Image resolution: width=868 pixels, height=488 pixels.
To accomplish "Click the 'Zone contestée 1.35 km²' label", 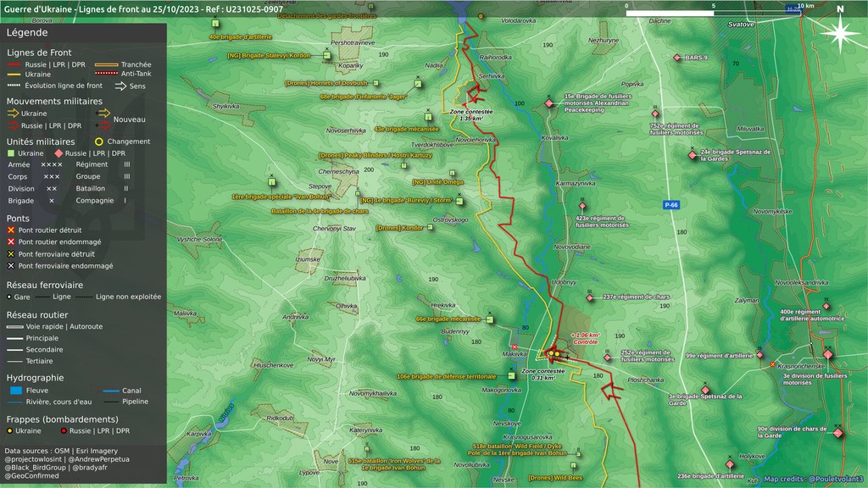I will coord(471,115).
